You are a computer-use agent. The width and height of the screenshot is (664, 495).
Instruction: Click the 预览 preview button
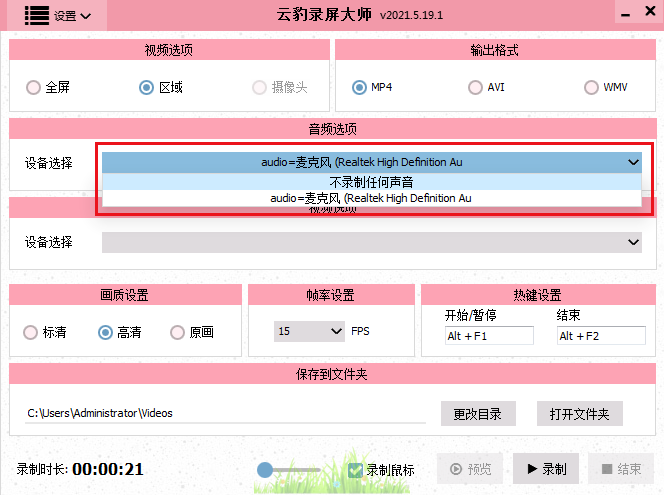coord(470,469)
